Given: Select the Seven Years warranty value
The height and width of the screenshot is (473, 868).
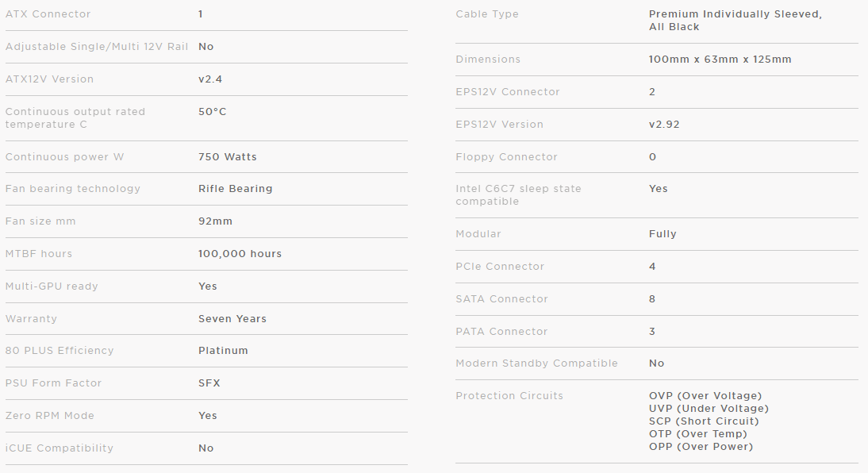Looking at the screenshot, I should pyautogui.click(x=232, y=318).
